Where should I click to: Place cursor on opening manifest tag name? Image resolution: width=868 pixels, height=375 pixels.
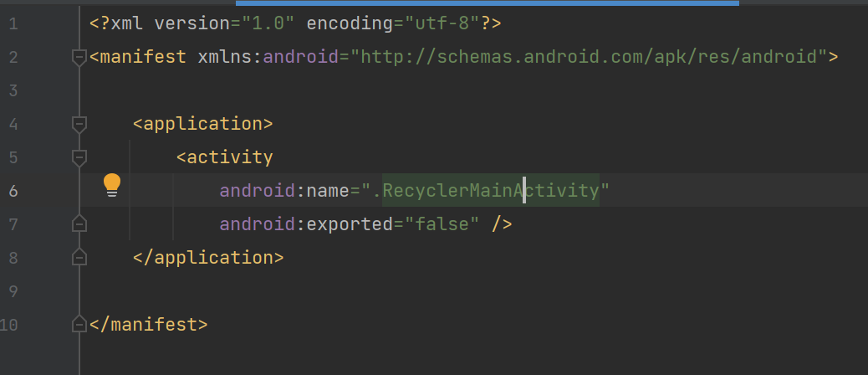(x=143, y=57)
